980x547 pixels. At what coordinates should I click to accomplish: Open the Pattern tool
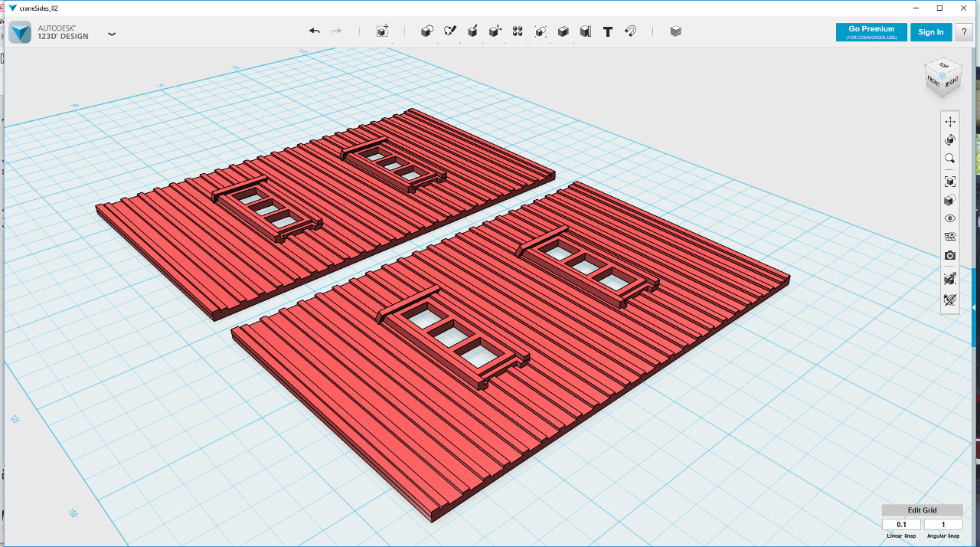tap(518, 31)
